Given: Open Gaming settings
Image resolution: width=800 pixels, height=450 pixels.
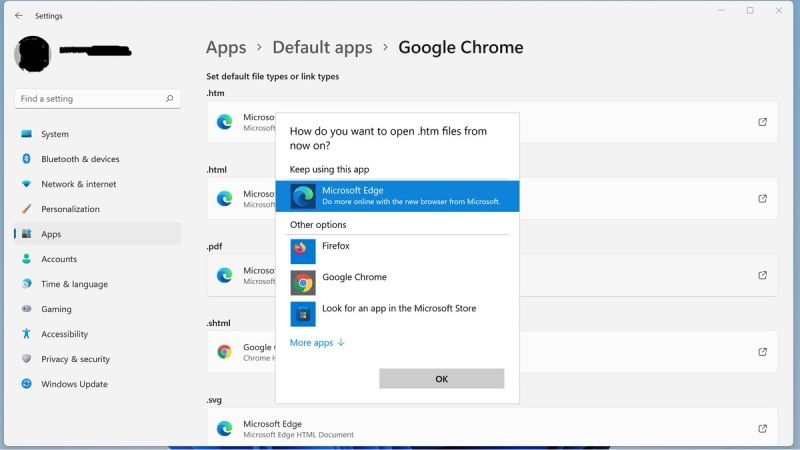Looking at the screenshot, I should pos(97,309).
